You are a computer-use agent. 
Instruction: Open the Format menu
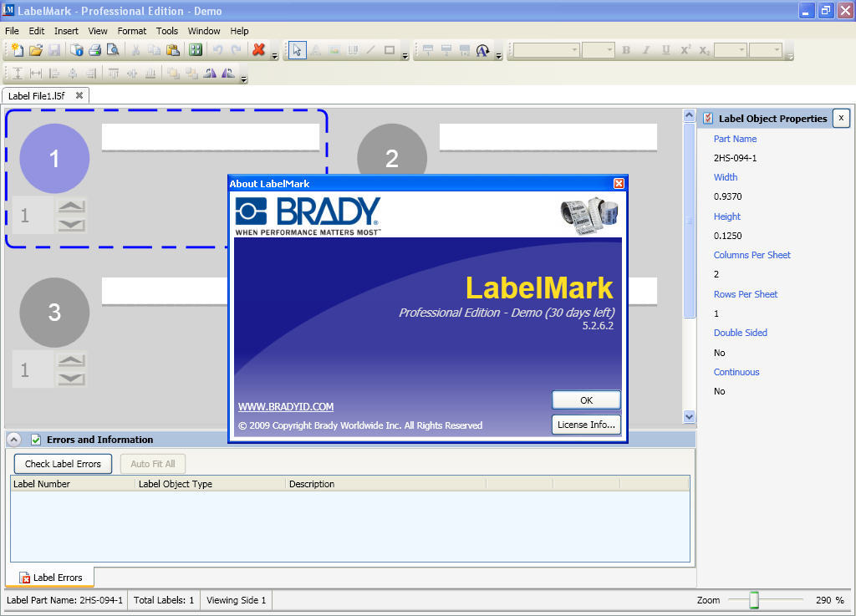click(x=131, y=31)
